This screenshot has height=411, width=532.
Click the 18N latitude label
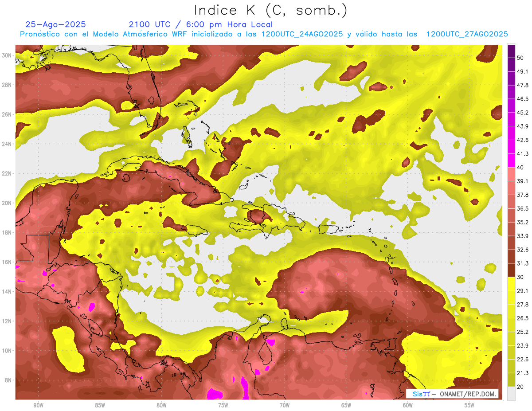(7, 232)
